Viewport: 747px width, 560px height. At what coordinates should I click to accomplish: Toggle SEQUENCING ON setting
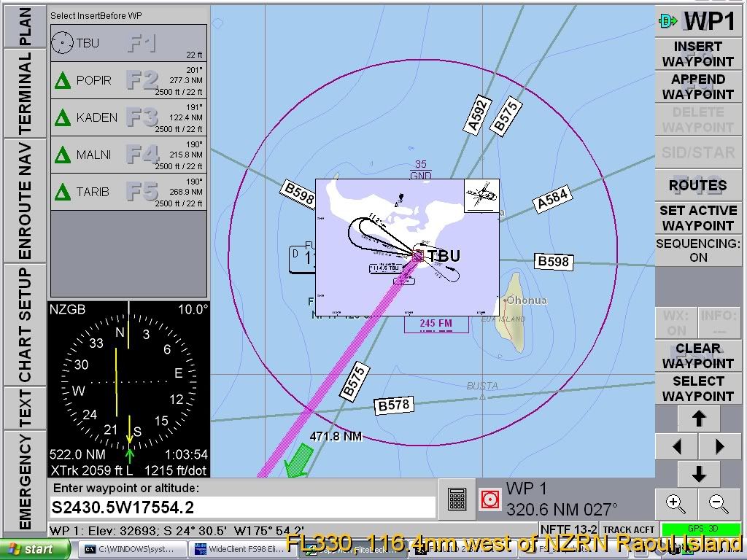[x=698, y=250]
